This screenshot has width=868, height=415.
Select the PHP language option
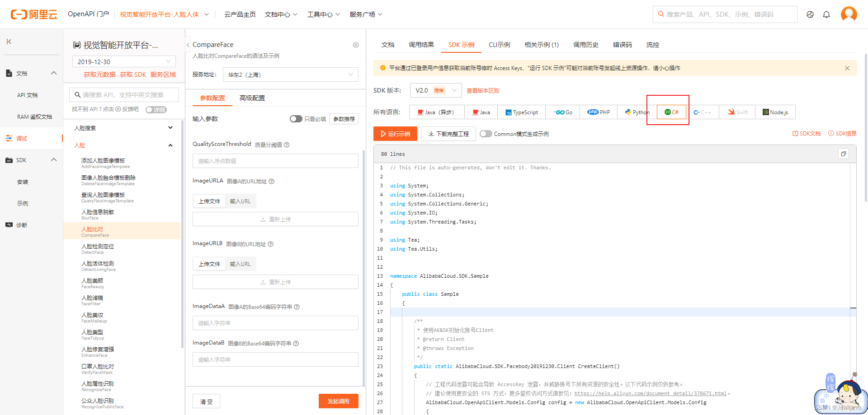point(599,112)
